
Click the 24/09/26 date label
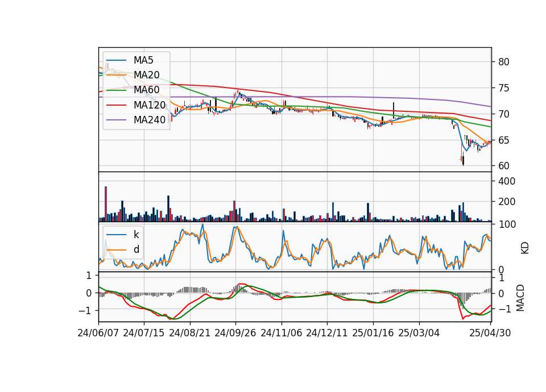[235, 333]
